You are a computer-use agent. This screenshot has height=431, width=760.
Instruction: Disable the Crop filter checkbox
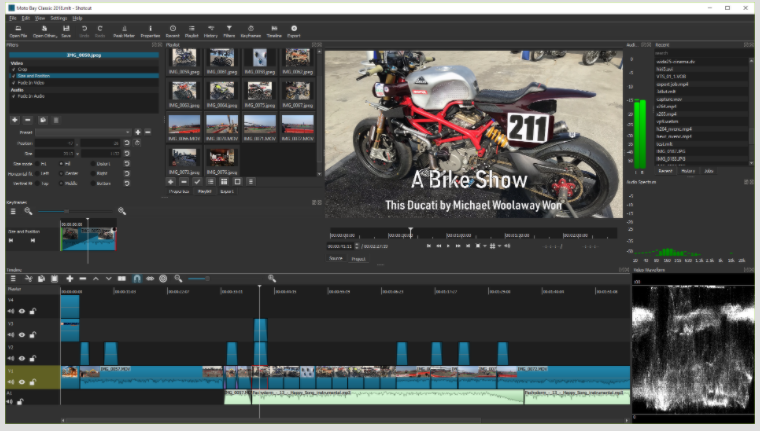click(14, 69)
